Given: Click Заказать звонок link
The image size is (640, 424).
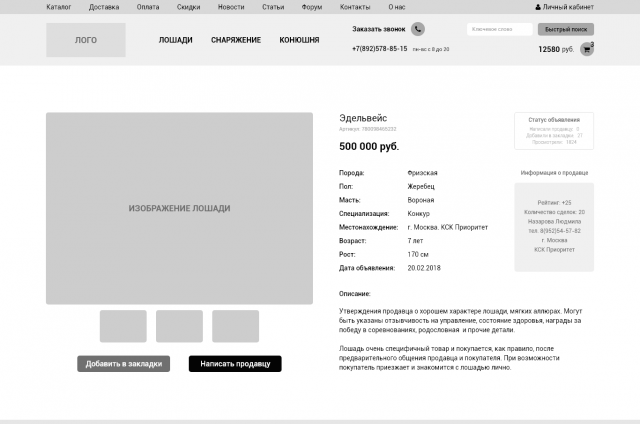Looking at the screenshot, I should pyautogui.click(x=379, y=29).
